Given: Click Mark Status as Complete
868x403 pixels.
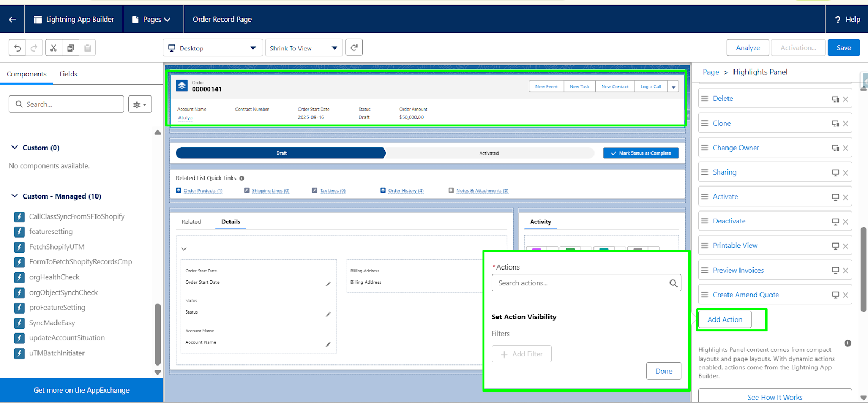Looking at the screenshot, I should (x=641, y=153).
